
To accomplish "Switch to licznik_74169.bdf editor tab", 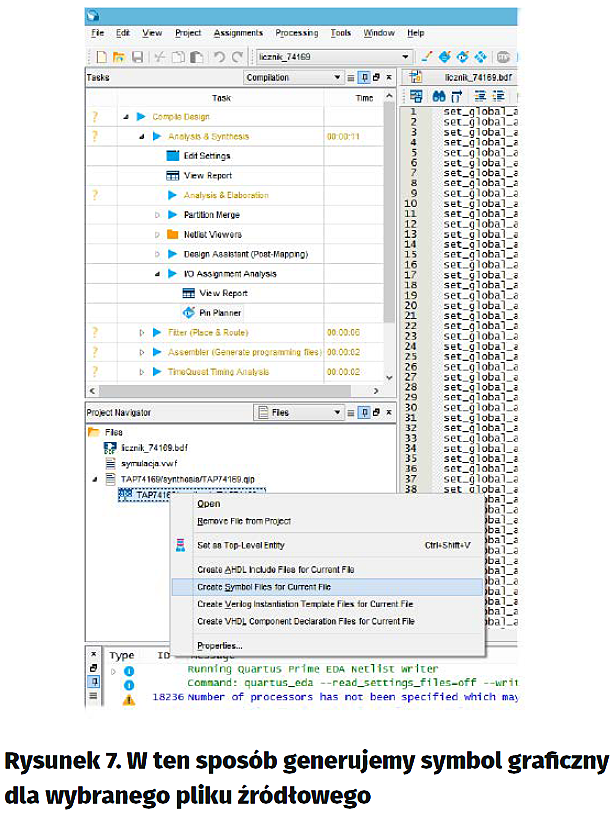I will point(476,77).
